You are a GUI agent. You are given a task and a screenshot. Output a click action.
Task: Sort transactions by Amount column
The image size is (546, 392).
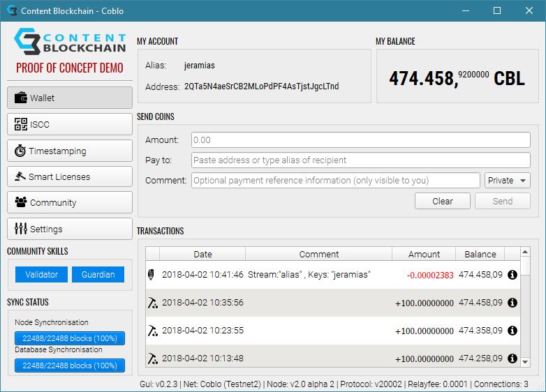424,254
